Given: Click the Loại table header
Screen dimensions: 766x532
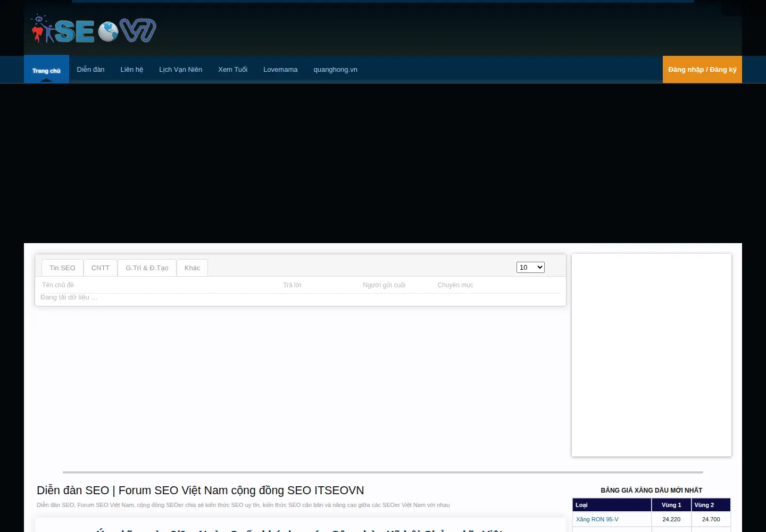Looking at the screenshot, I should 612,505.
